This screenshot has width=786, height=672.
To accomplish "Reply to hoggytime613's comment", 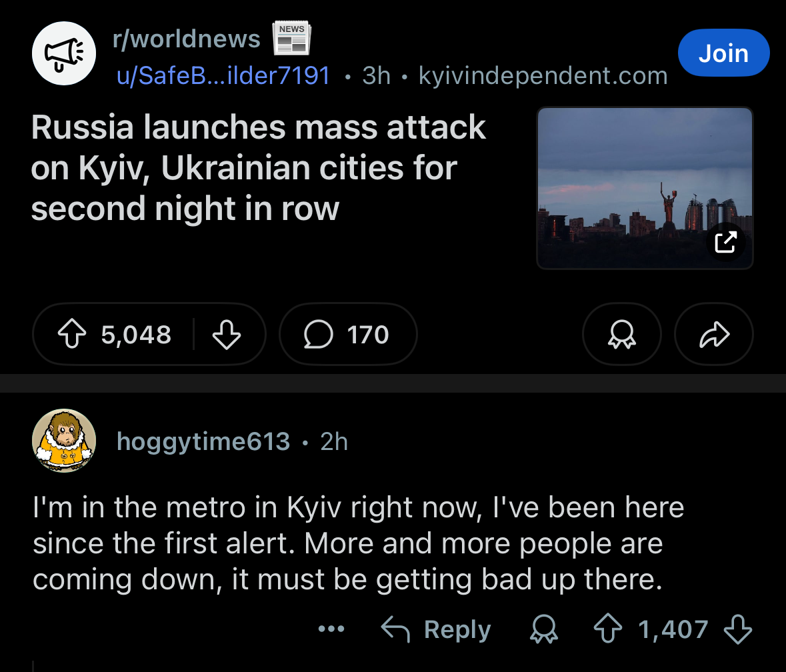I will click(436, 629).
